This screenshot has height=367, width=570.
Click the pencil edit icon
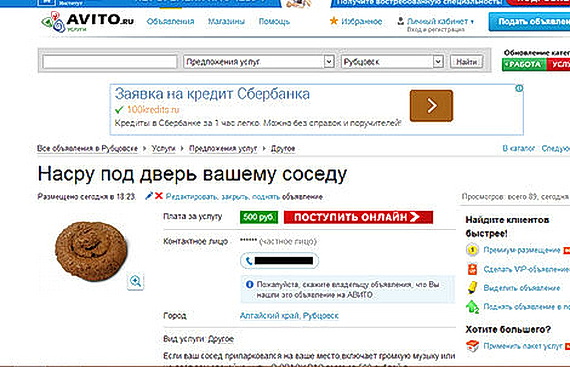149,196
